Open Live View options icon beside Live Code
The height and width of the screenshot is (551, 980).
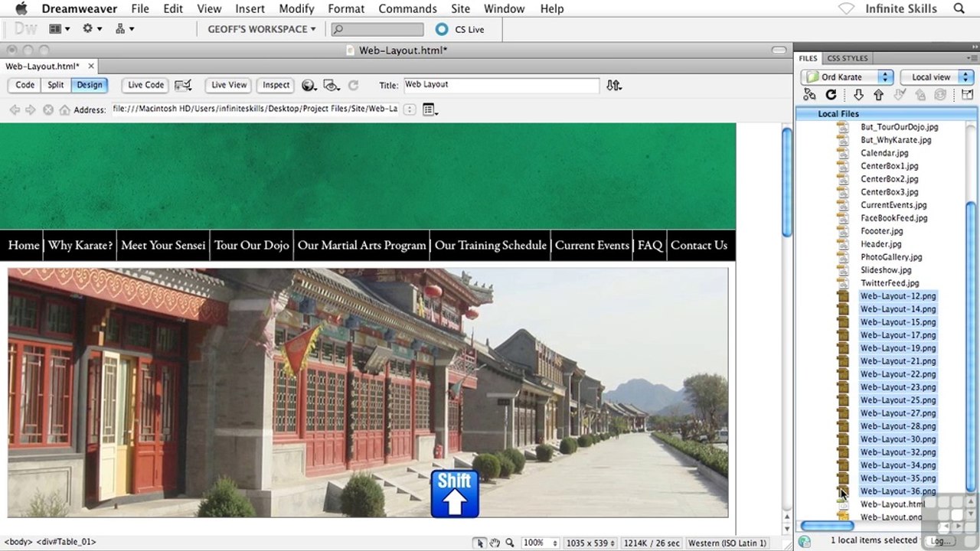click(x=183, y=85)
